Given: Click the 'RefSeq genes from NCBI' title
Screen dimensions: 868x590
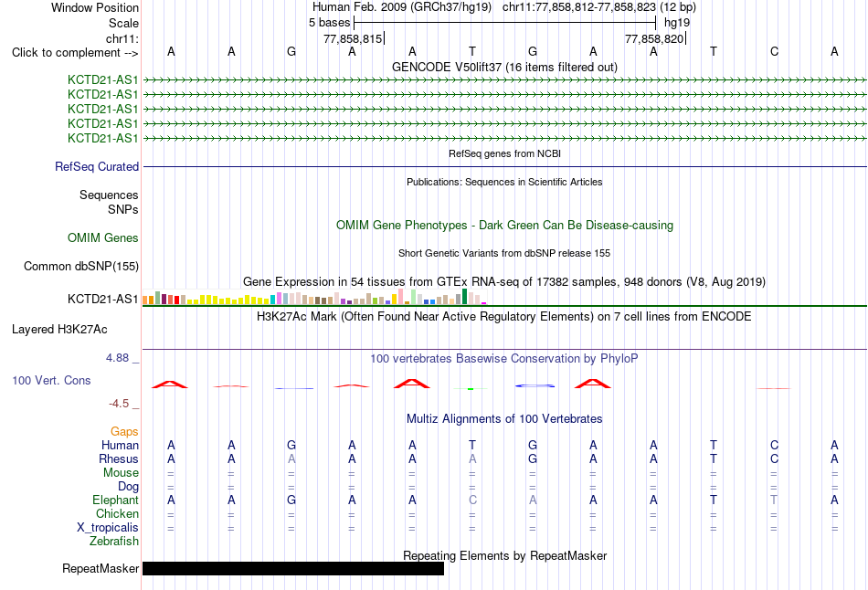Looking at the screenshot, I should (504, 153).
